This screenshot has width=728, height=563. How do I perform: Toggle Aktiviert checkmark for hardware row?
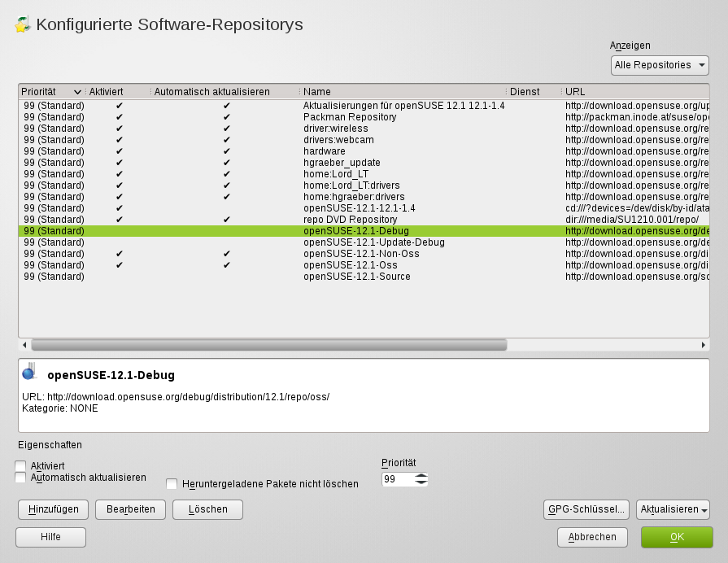120,151
